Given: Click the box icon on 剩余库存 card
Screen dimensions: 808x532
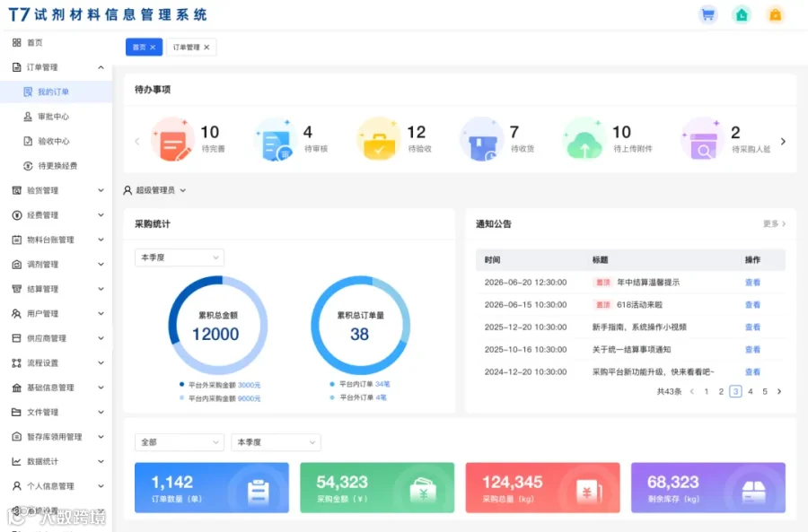Looking at the screenshot, I should 754,492.
